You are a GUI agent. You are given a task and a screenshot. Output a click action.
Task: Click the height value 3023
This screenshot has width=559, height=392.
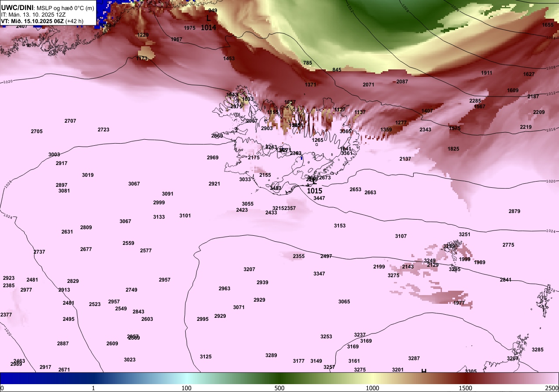point(130,360)
